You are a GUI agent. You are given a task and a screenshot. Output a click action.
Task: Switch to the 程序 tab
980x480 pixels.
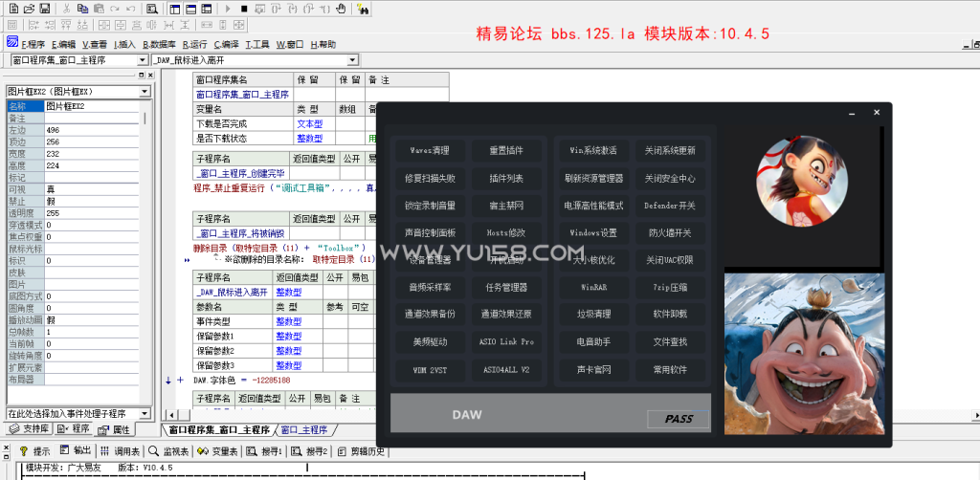74,428
